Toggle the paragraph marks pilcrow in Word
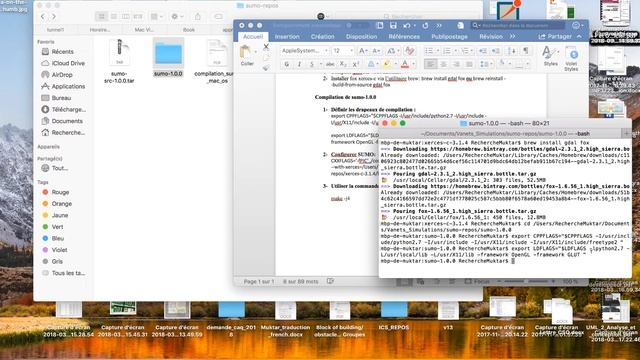The width and height of the screenshot is (640, 360). (526, 51)
